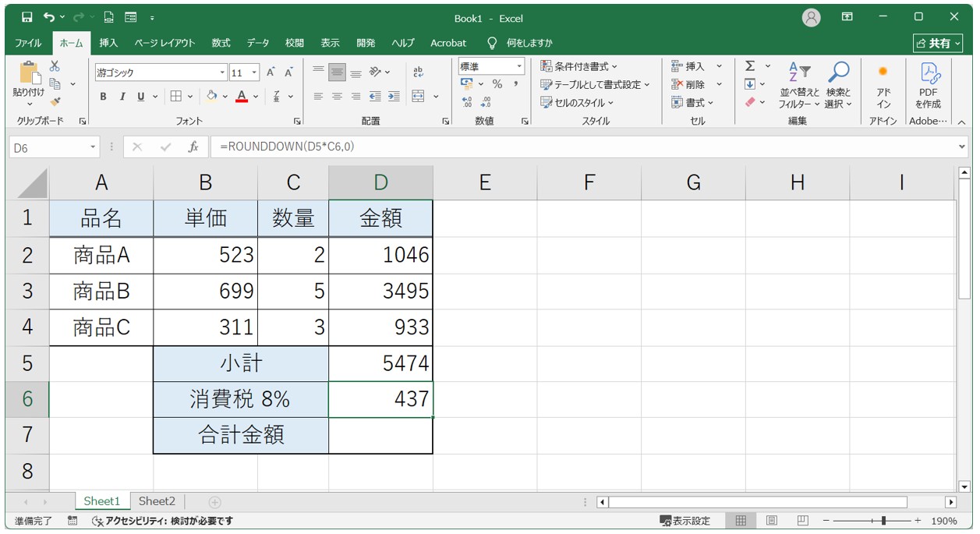The height and width of the screenshot is (534, 980).
Task: Click the AutoSum sigma icon
Action: (x=750, y=66)
